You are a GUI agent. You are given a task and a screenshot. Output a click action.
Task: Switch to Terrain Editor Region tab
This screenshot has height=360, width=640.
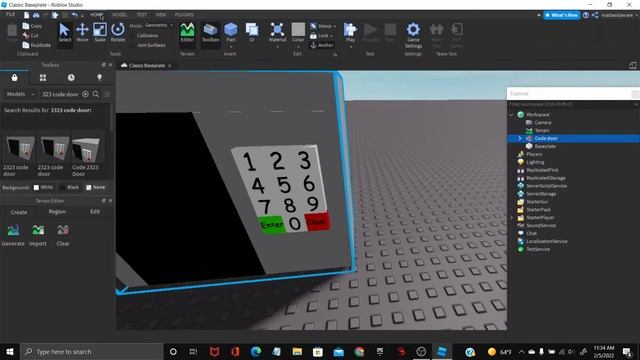[57, 212]
